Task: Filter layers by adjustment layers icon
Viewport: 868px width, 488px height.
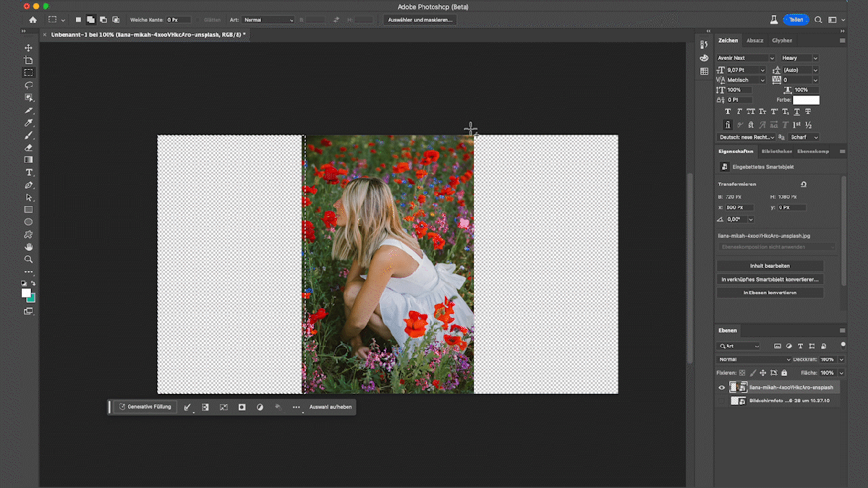Action: (x=789, y=346)
